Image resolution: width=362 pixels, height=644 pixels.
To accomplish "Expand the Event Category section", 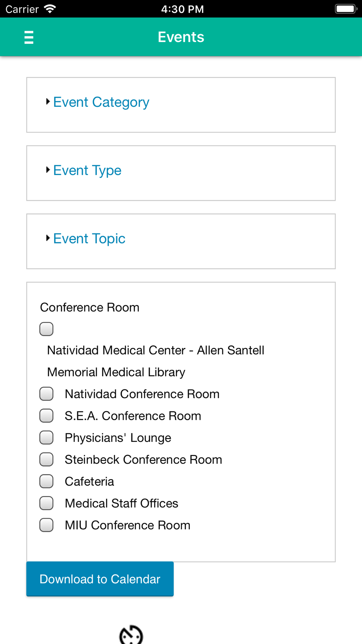I will (101, 102).
